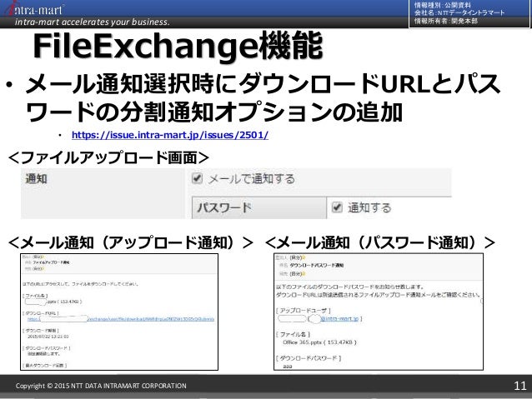Screen dimensions: 532x399
Task: Click the page number 11
Action: [x=520, y=386]
